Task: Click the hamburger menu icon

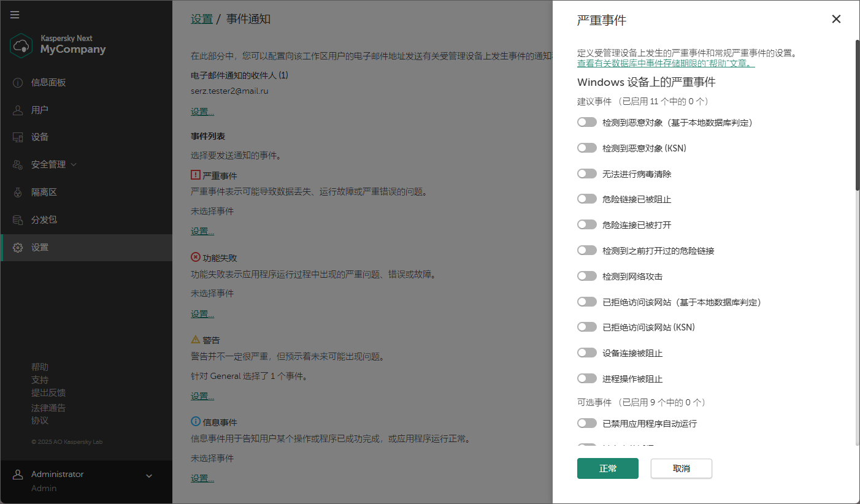Action: point(15,15)
